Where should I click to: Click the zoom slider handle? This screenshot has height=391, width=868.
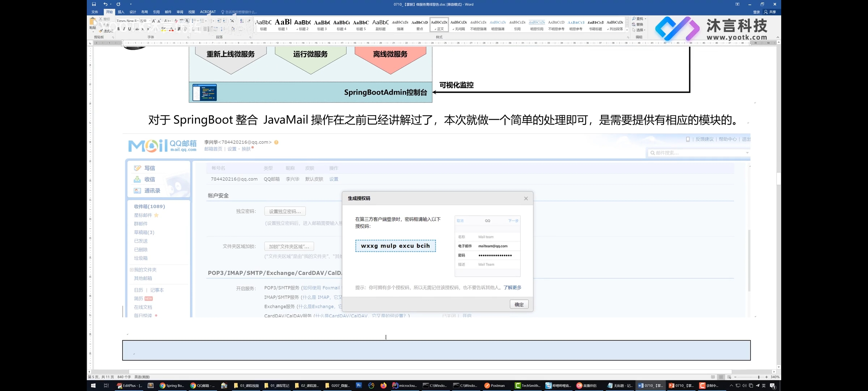pos(759,377)
